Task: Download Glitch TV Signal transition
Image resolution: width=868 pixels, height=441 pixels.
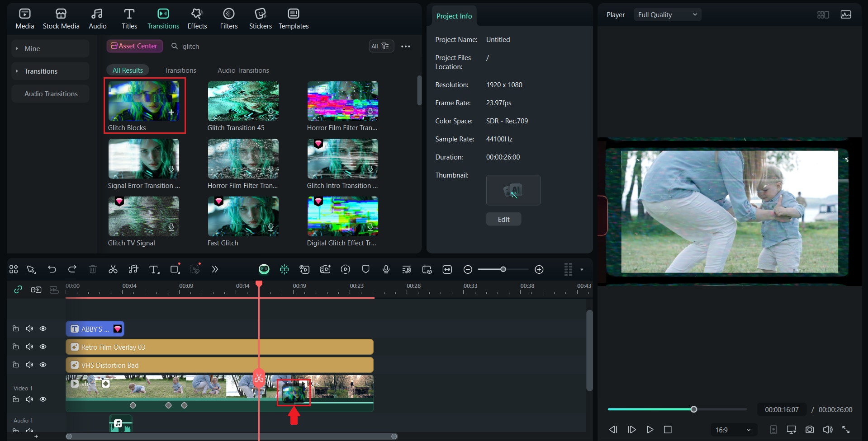Action: pyautogui.click(x=171, y=227)
